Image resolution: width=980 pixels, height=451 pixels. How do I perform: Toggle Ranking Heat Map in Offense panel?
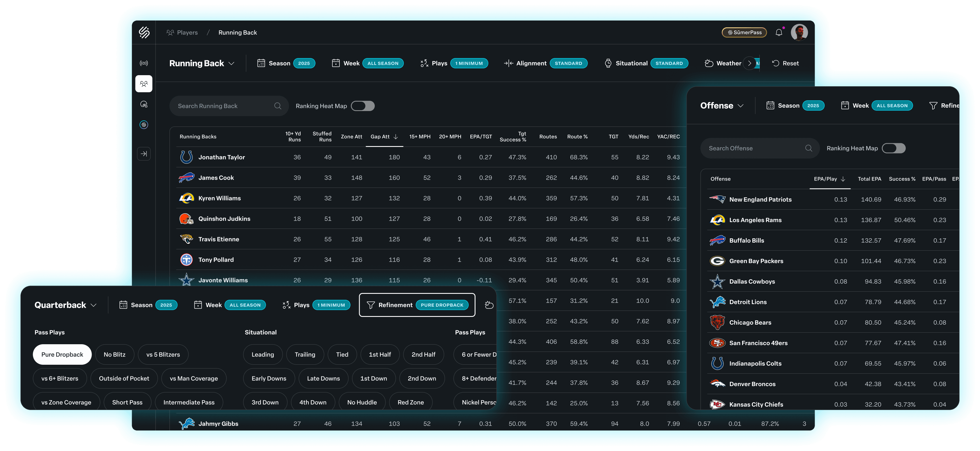click(894, 148)
